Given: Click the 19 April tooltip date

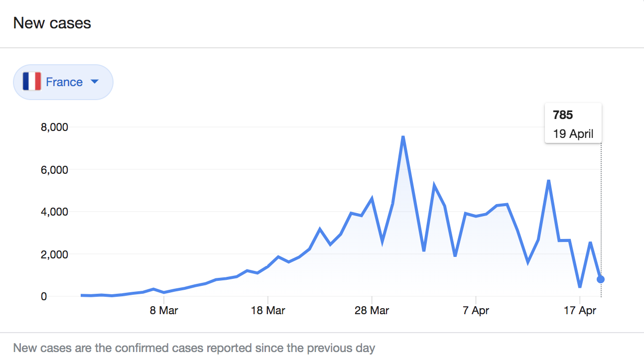Looking at the screenshot, I should [573, 134].
